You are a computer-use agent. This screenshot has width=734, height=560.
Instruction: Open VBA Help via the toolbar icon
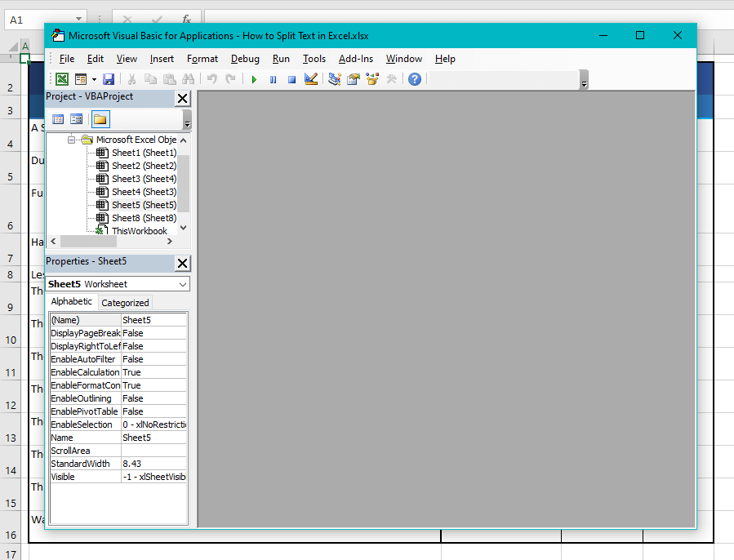[411, 79]
